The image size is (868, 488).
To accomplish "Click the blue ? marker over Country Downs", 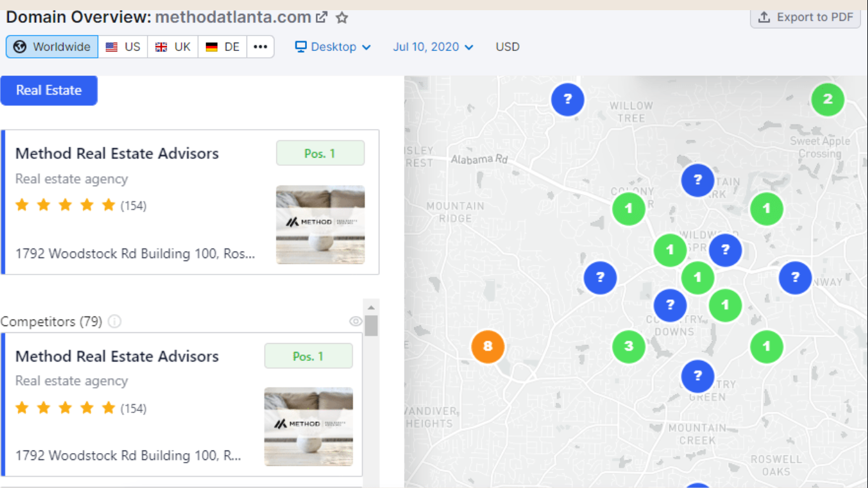I will pos(670,305).
